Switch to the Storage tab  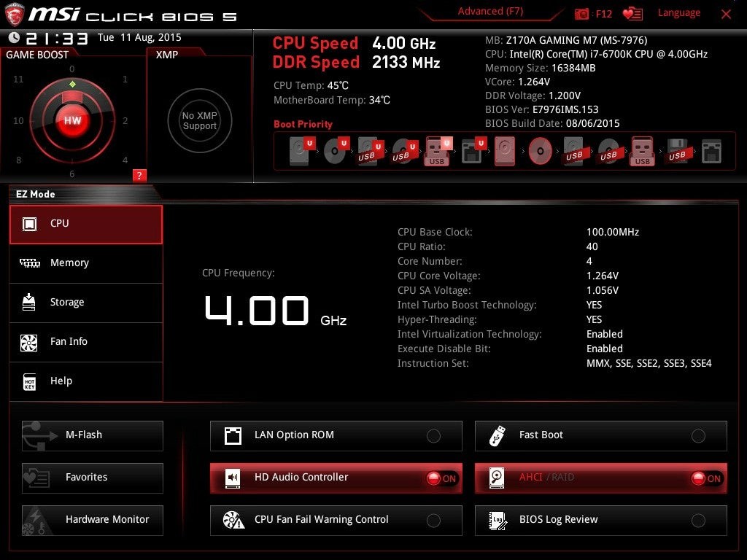click(86, 303)
